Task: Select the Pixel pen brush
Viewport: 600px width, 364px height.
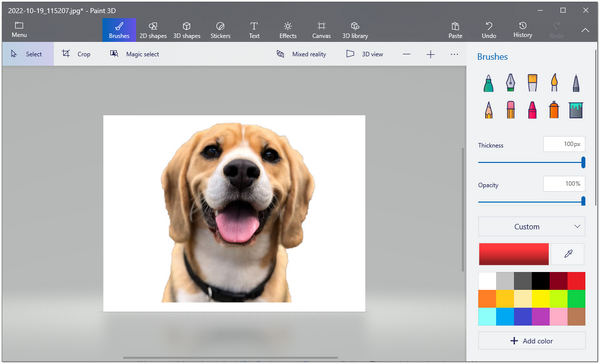Action: pyautogui.click(x=576, y=83)
